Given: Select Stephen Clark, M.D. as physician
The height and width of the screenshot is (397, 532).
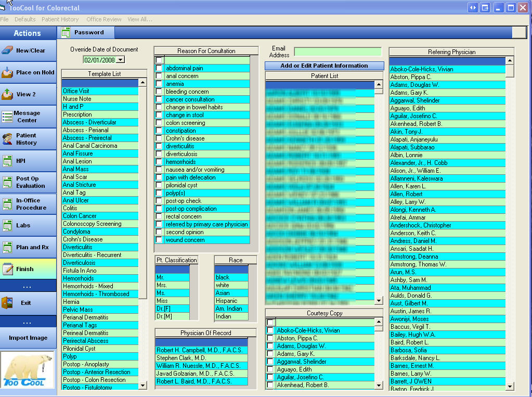Looking at the screenshot, I should [202, 358].
